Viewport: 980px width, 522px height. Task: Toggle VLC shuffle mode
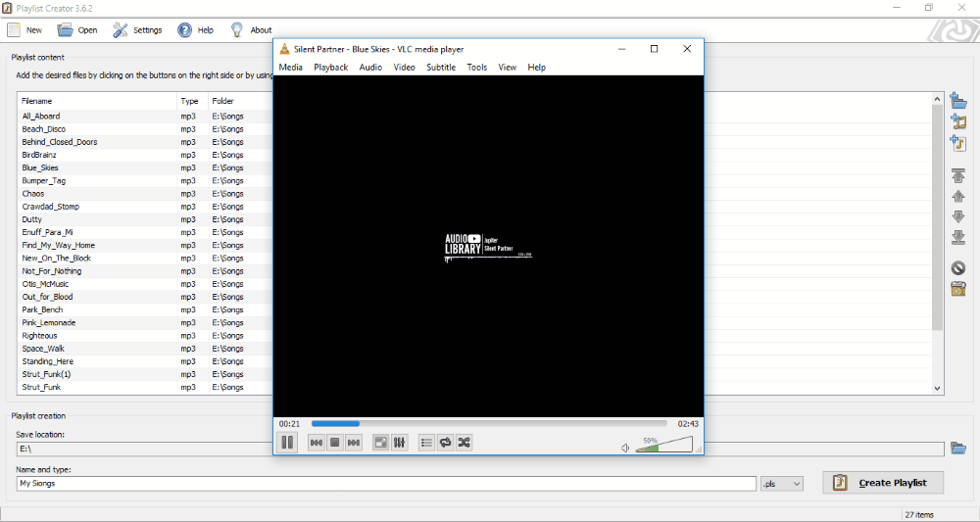[464, 442]
